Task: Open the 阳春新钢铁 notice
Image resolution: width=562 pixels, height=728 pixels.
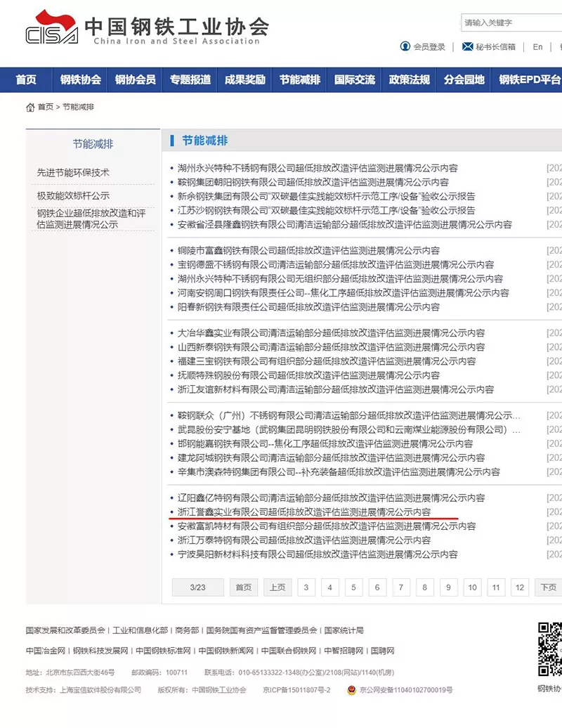Action: [308, 307]
